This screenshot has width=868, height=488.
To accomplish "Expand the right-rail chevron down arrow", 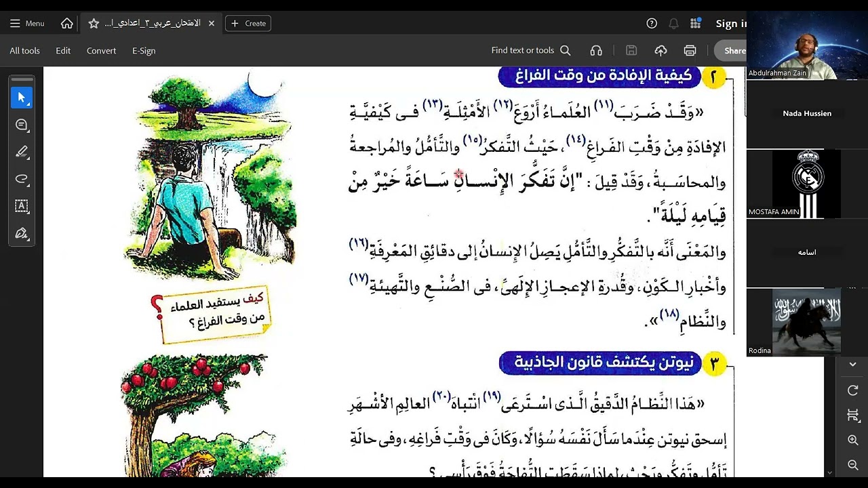I will [852, 365].
